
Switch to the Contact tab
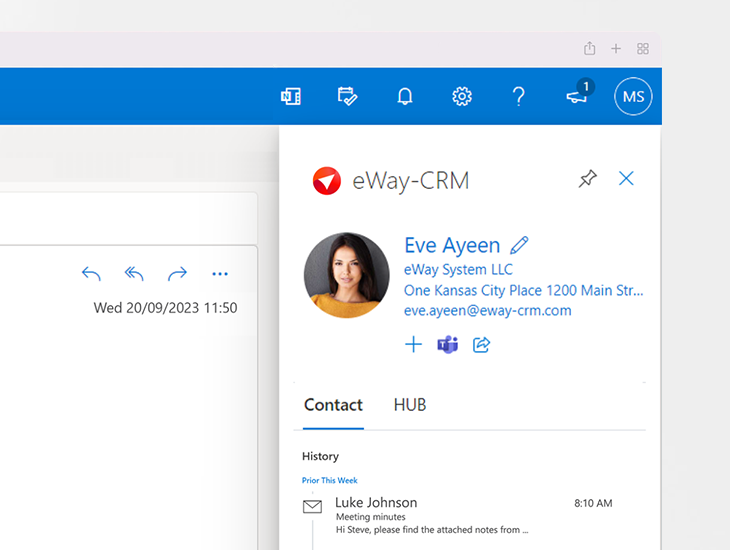click(x=333, y=405)
